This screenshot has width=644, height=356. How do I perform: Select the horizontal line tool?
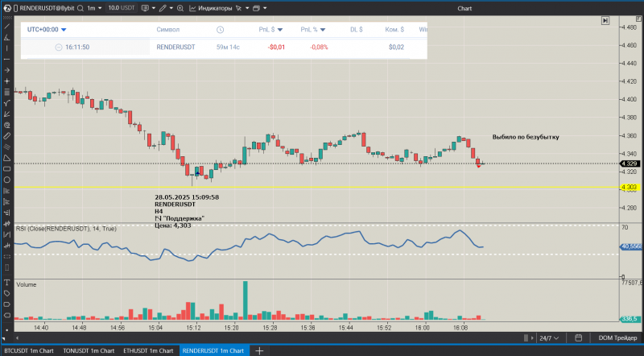7,59
